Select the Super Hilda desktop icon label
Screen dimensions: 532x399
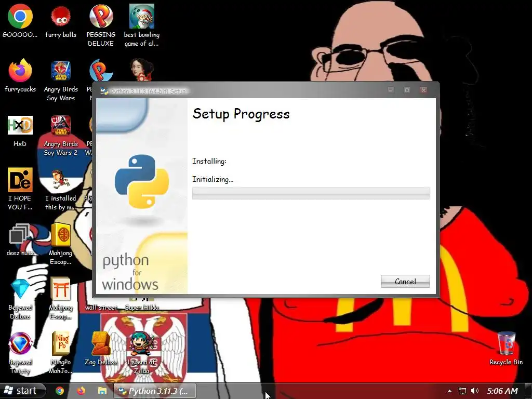point(141,308)
